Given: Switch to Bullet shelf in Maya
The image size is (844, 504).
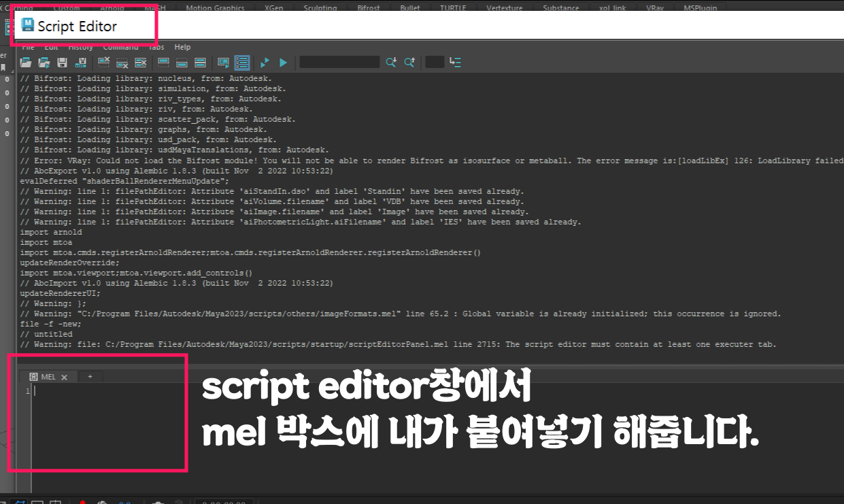Looking at the screenshot, I should [410, 8].
